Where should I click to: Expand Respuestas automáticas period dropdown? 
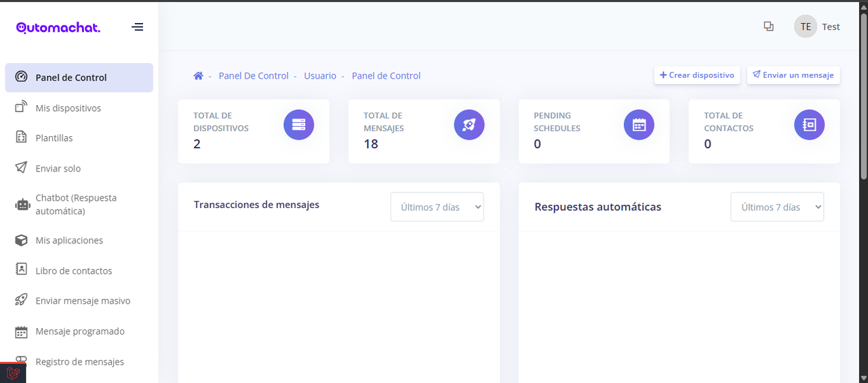point(777,207)
